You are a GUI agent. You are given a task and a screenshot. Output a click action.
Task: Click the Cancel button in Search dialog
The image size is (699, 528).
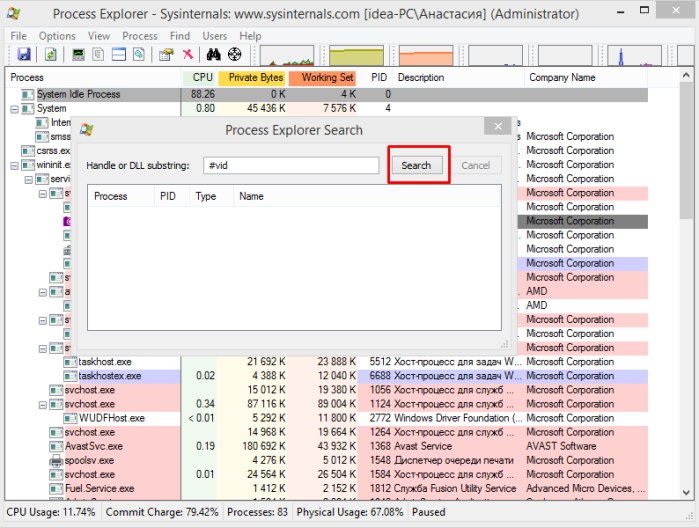[x=476, y=165]
